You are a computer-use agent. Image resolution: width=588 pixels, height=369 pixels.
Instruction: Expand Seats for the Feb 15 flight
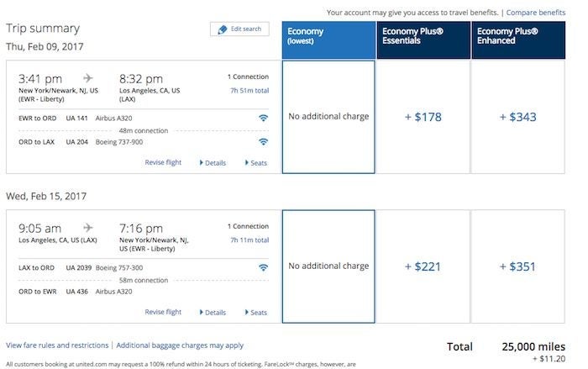(256, 313)
